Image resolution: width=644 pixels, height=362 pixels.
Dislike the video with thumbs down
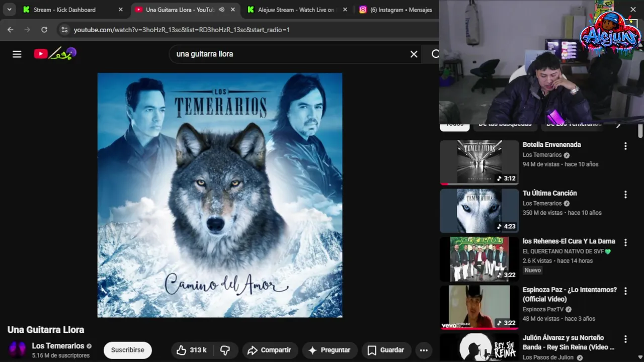[x=225, y=350]
